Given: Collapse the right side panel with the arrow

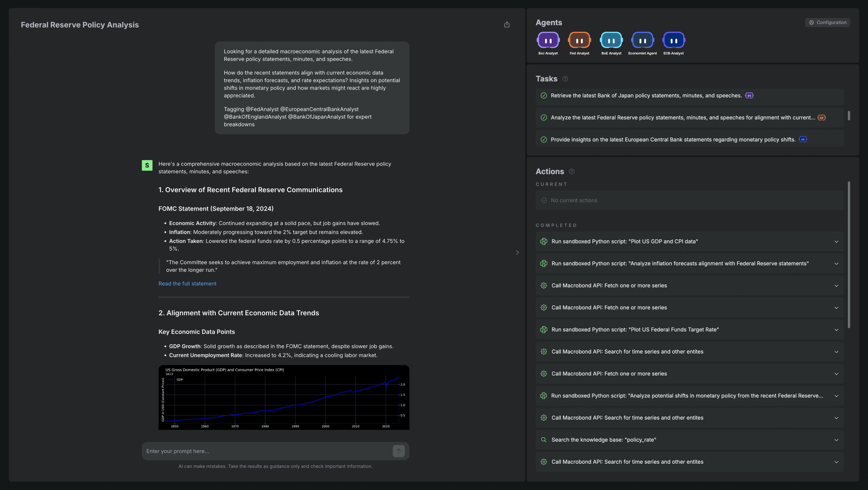Looking at the screenshot, I should coord(517,252).
